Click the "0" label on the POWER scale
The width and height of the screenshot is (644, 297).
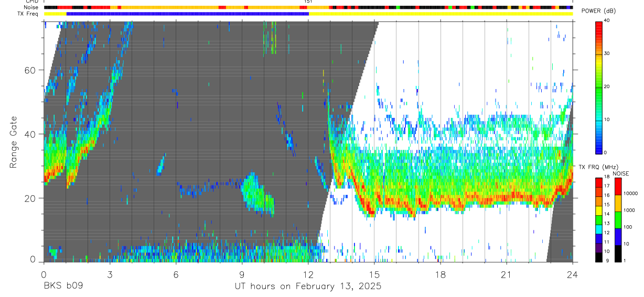tap(605, 152)
